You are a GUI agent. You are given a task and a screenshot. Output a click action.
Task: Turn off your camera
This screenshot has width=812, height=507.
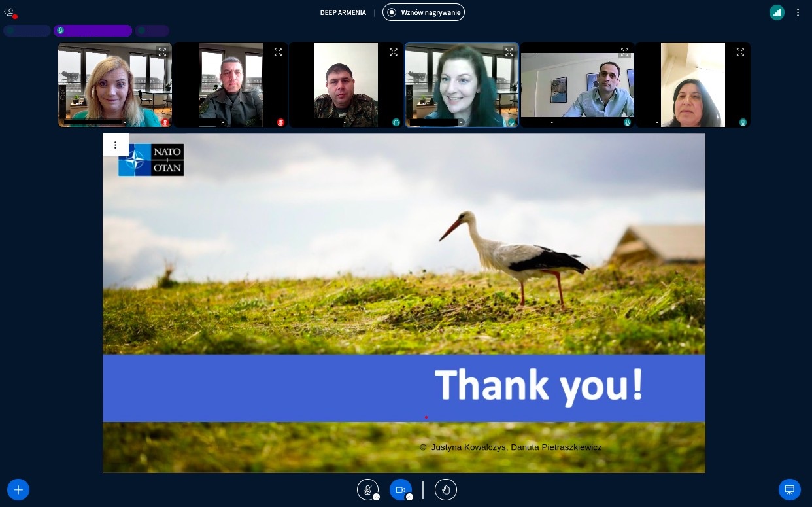pos(400,489)
